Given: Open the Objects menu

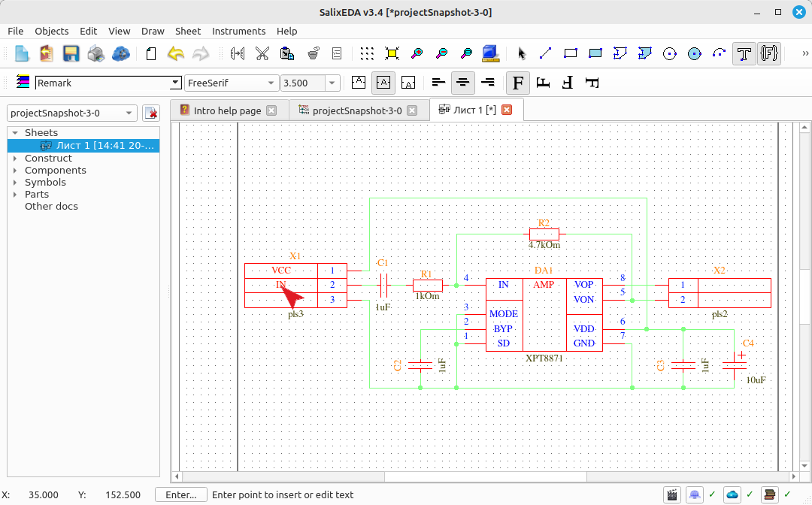Looking at the screenshot, I should pyautogui.click(x=52, y=31).
